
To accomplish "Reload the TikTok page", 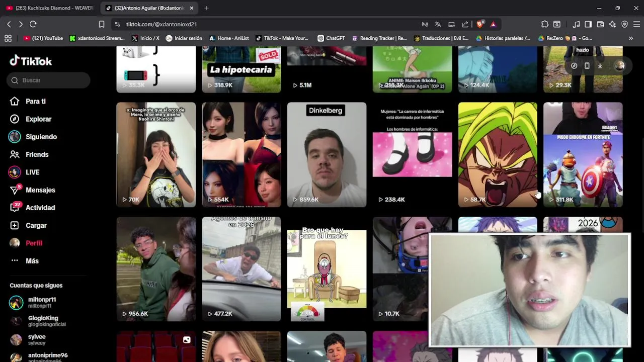I will point(33,24).
